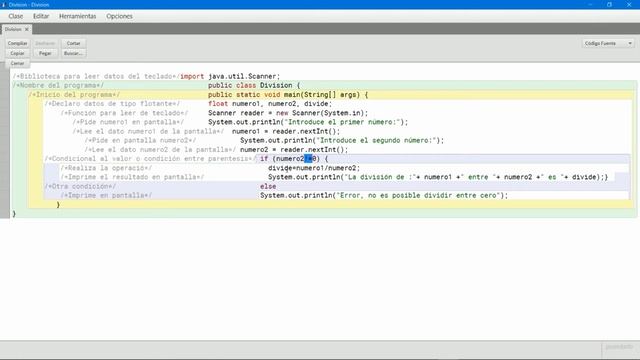This screenshot has width=640, height=360.
Task: Maximize or restore the Division window
Action: (609, 4)
